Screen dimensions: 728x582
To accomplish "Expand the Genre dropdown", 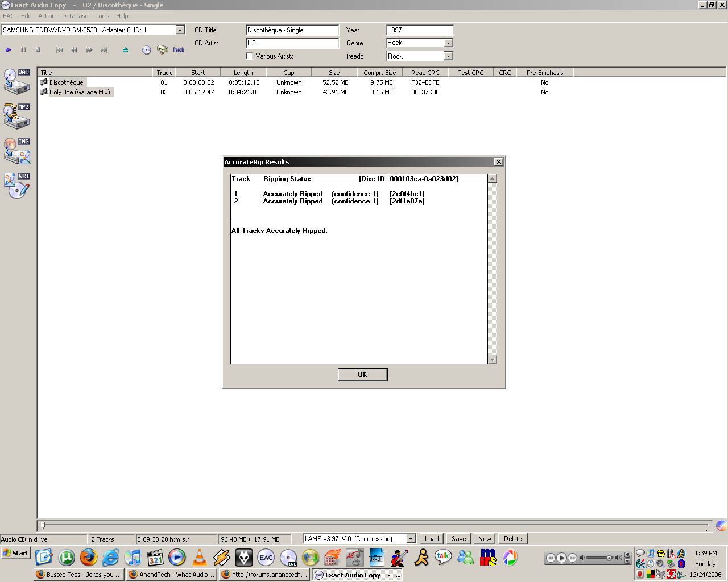I will (449, 43).
